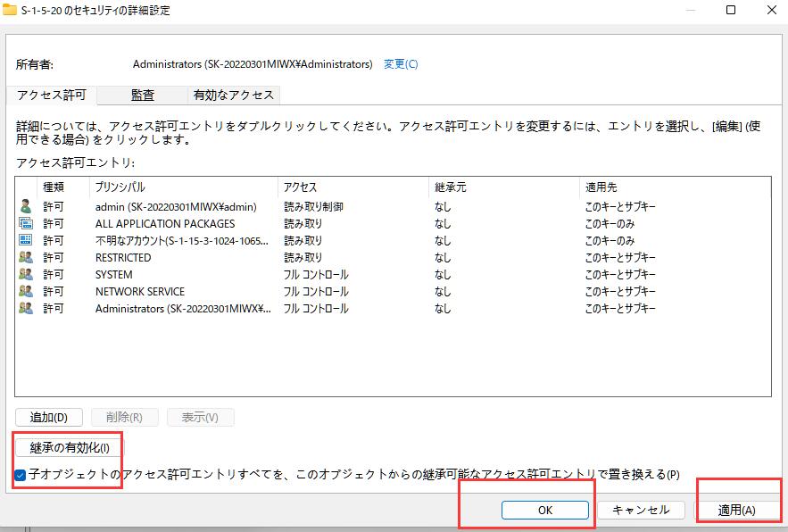The width and height of the screenshot is (788, 532).
Task: Click the unknown account (不明なアカウント) row icon
Action: coord(26,240)
